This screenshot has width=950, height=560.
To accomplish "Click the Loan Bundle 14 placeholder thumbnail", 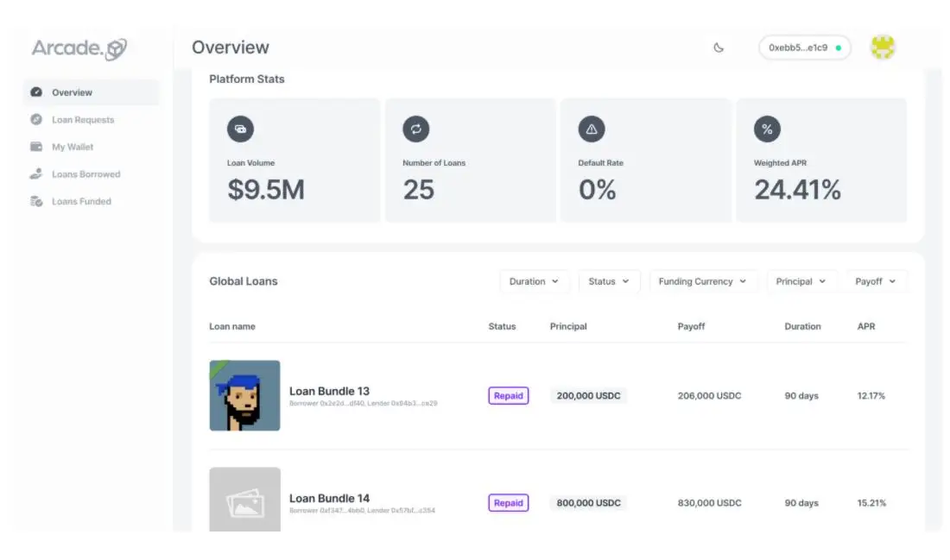I will coord(244,500).
